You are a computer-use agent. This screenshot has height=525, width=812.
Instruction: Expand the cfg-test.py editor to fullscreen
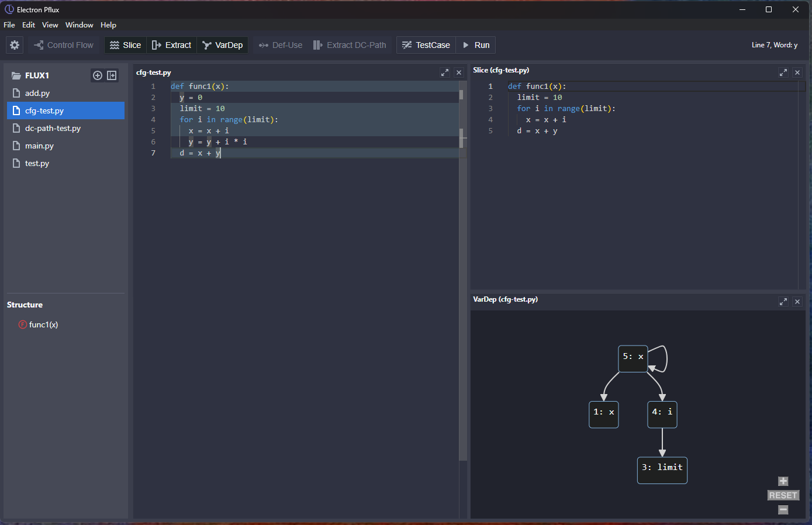point(445,72)
